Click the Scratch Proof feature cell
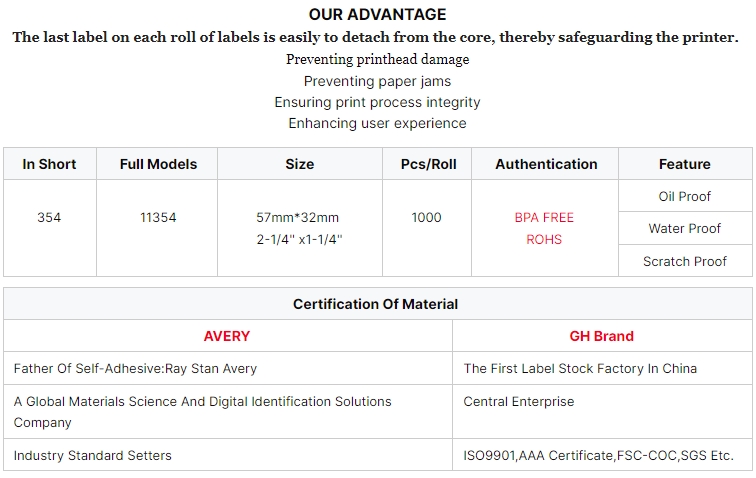This screenshot has height=478, width=756. point(685,261)
